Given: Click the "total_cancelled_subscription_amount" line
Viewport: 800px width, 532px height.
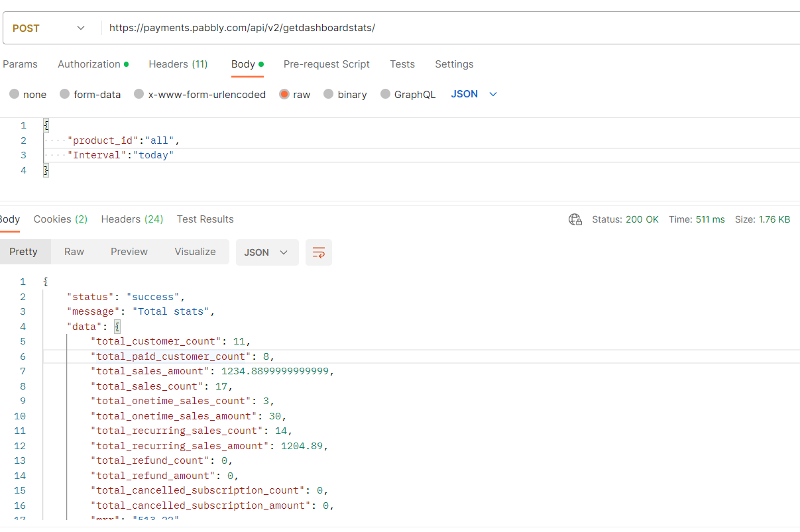Looking at the screenshot, I should (212, 505).
